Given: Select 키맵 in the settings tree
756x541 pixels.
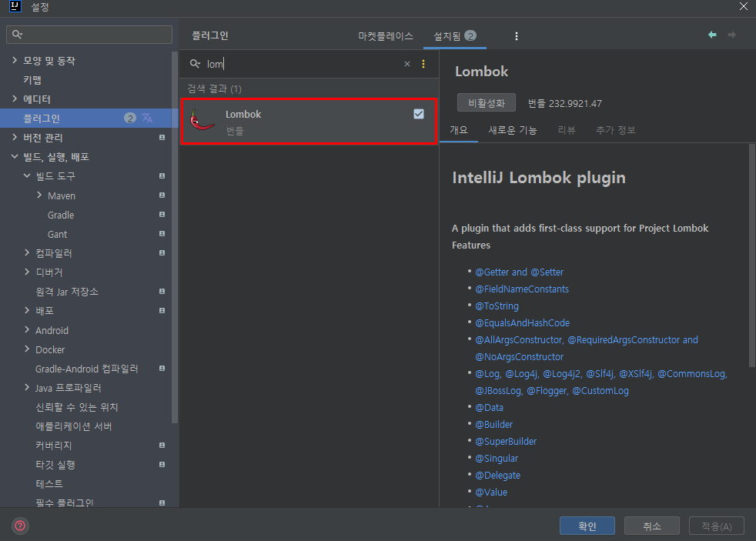Looking at the screenshot, I should pos(32,79).
